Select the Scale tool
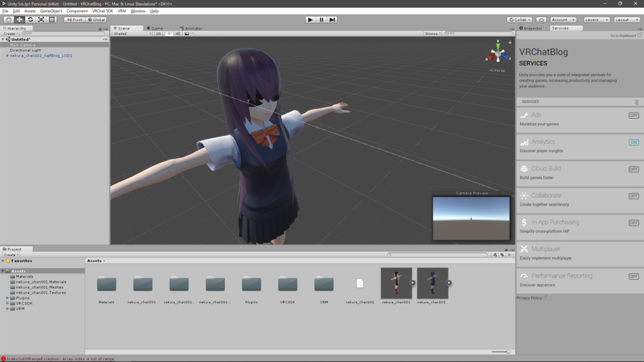The width and height of the screenshot is (644, 362). tap(41, 19)
